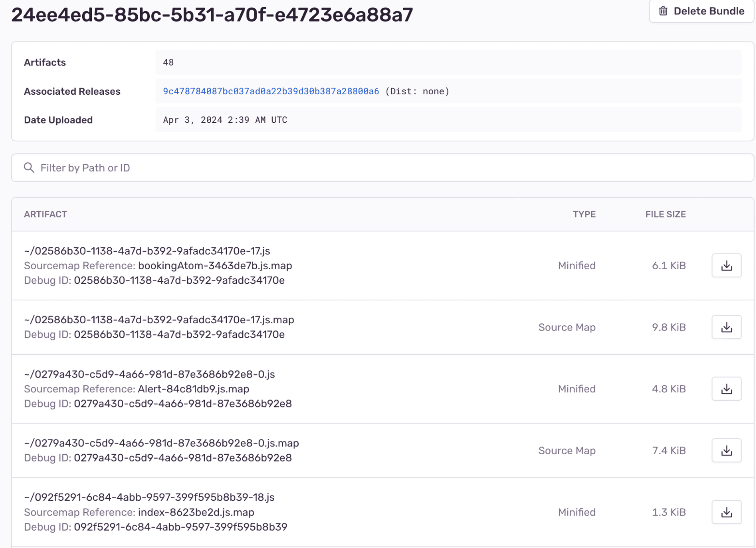
Task: Select the bundle ID heading text
Action: point(212,15)
